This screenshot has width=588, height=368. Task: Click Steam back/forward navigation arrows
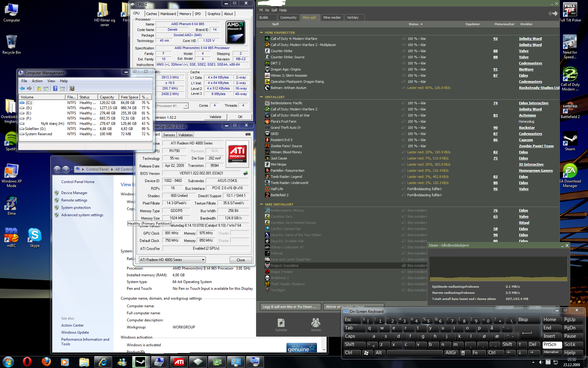pyautogui.click(x=553, y=13)
